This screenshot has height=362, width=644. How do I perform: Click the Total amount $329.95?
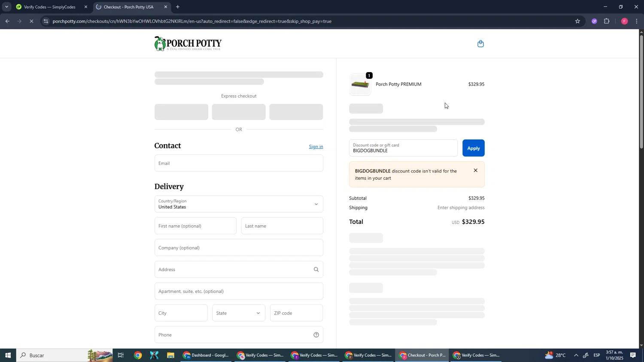473,222
